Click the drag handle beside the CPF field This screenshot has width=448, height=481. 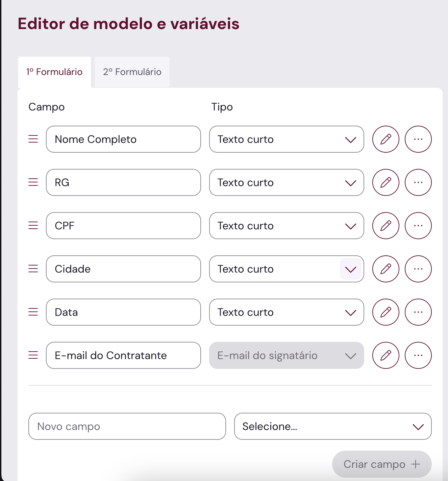point(33,226)
